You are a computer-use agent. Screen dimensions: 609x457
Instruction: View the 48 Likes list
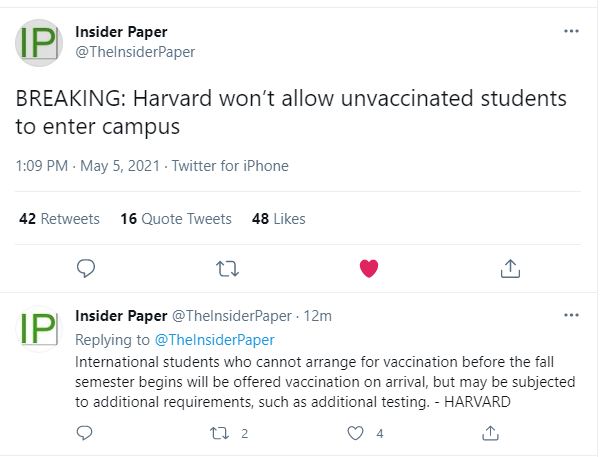pos(278,219)
